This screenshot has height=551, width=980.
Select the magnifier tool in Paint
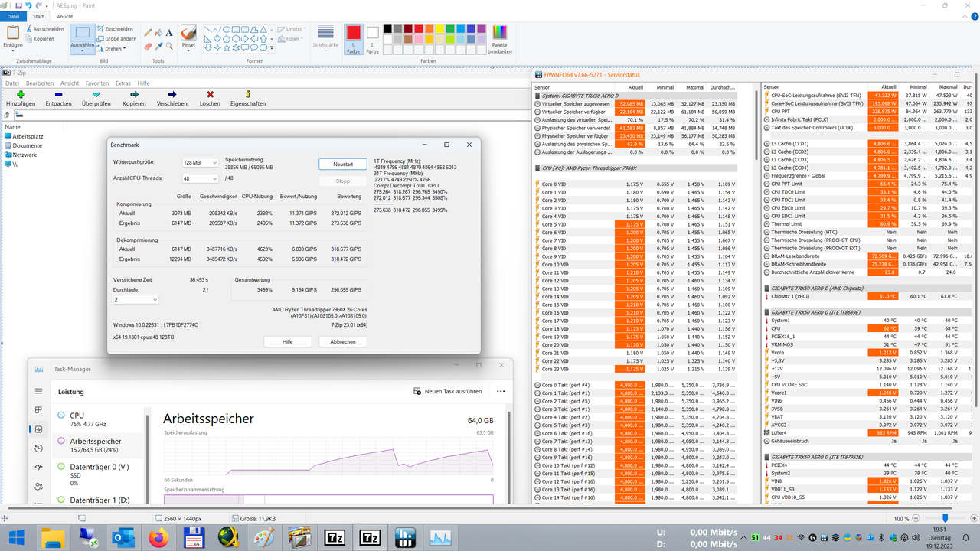pyautogui.click(x=169, y=46)
